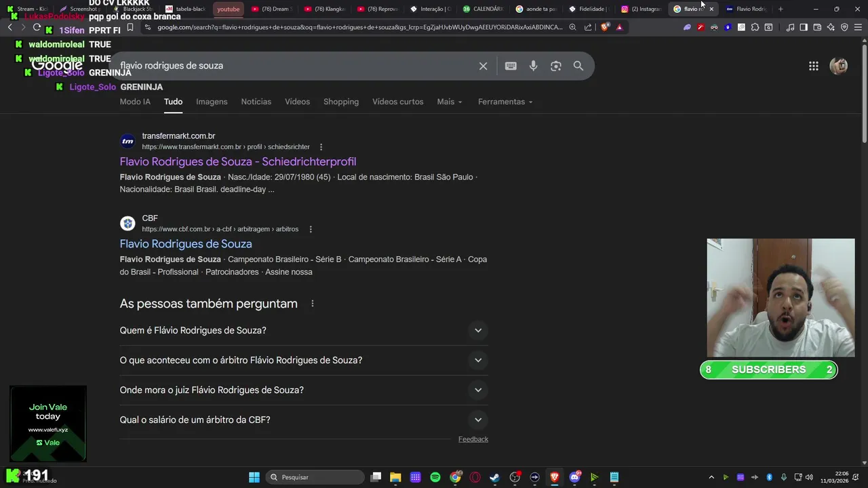The width and height of the screenshot is (868, 488).
Task: Go back with the browser back arrow
Action: pyautogui.click(x=9, y=27)
